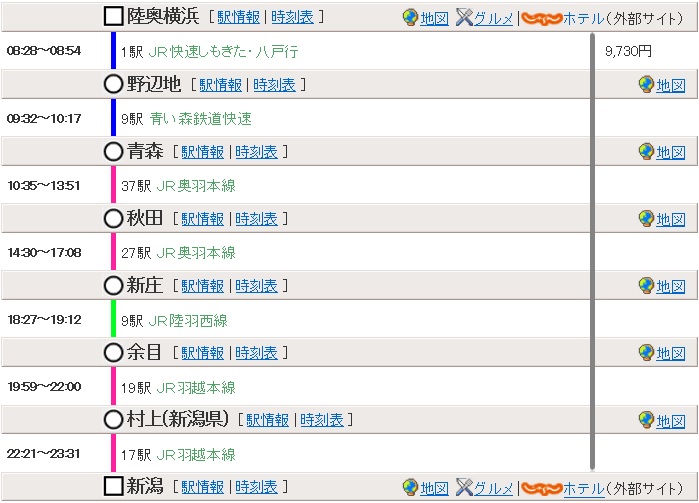Screen dimensions: 699x503
Task: Open 時刻表 link for 村上(新潟県)
Action: click(x=322, y=420)
